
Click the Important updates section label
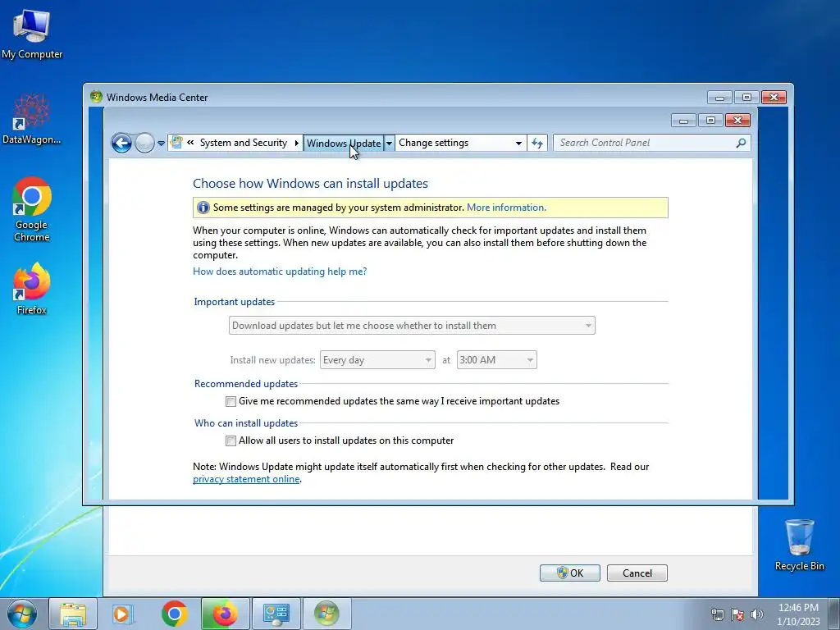[234, 302]
